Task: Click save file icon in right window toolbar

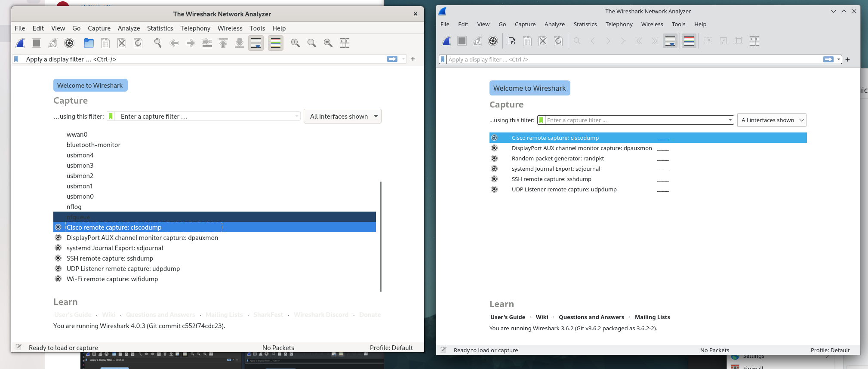Action: coord(527,41)
